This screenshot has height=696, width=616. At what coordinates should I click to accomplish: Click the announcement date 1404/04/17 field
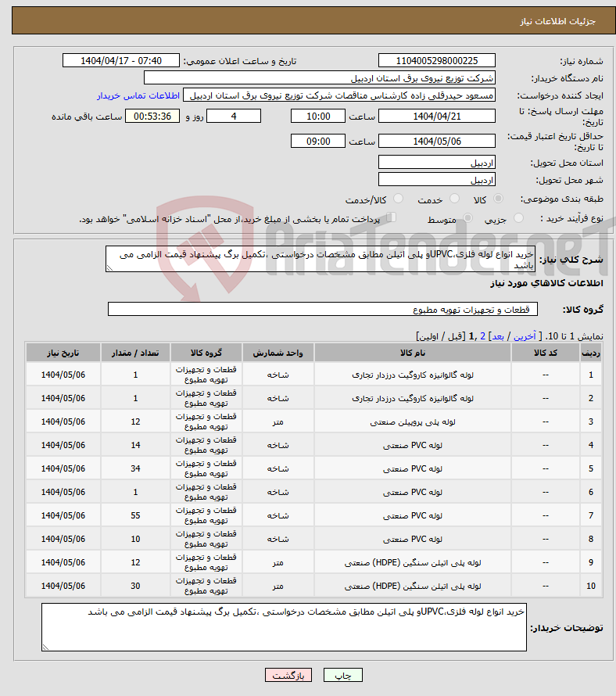tap(120, 60)
